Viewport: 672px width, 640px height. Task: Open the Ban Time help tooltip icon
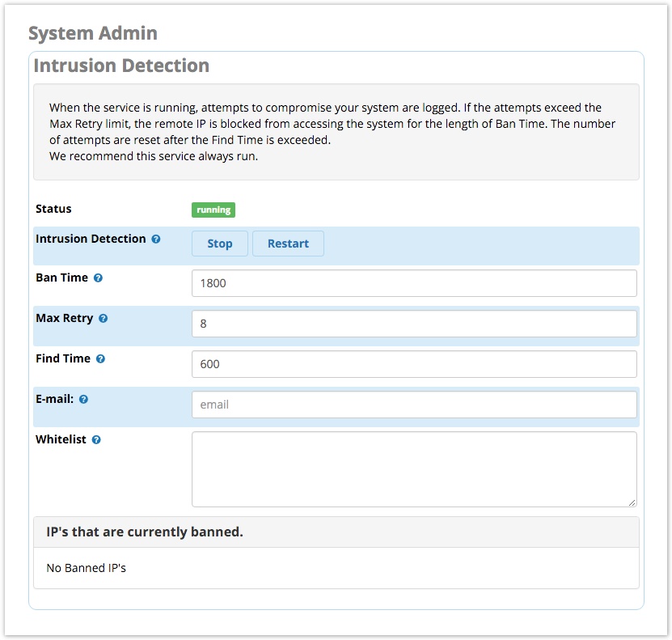98,278
